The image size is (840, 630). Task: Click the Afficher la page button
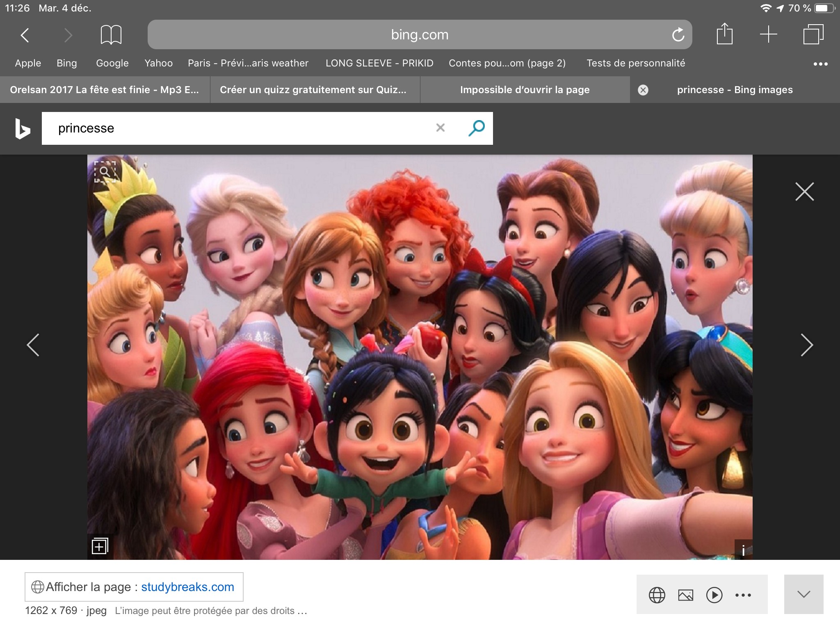[x=134, y=587]
